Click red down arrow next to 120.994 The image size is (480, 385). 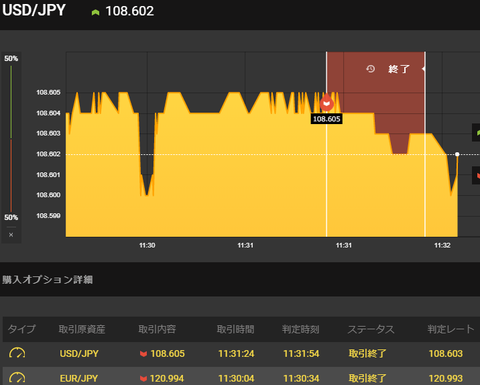(143, 379)
